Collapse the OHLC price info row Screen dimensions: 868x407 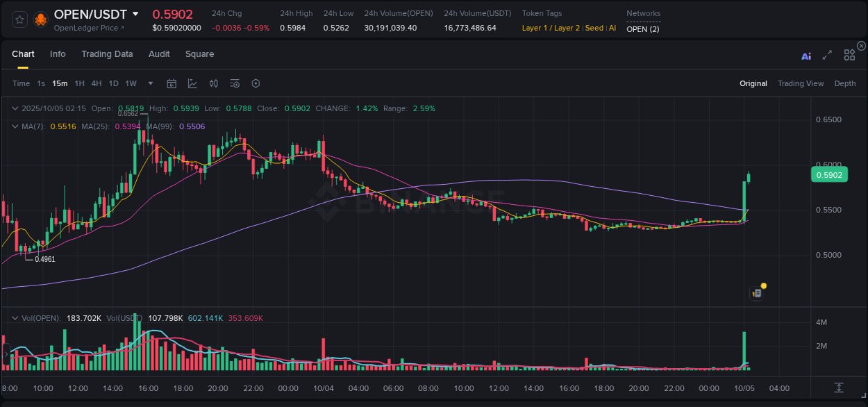click(14, 108)
